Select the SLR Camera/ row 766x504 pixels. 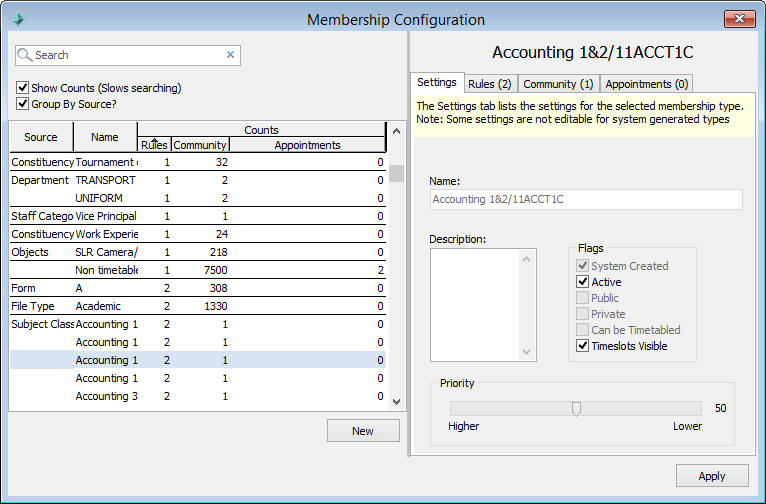tap(198, 252)
